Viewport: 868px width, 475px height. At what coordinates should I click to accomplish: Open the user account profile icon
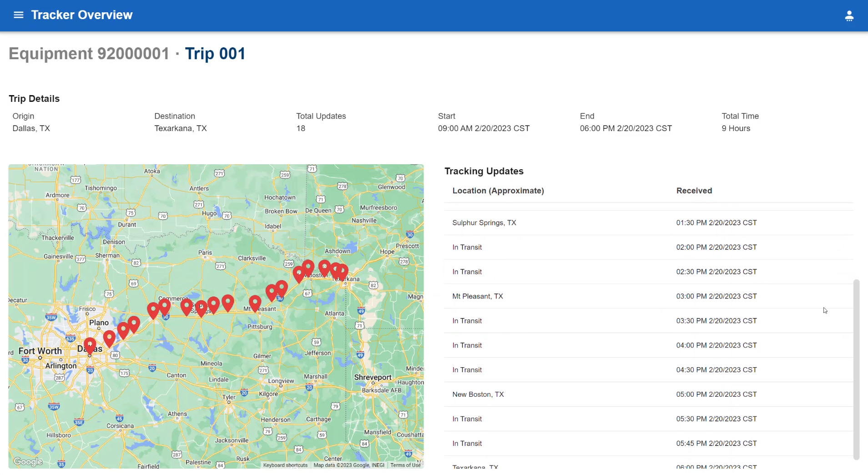pos(849,16)
